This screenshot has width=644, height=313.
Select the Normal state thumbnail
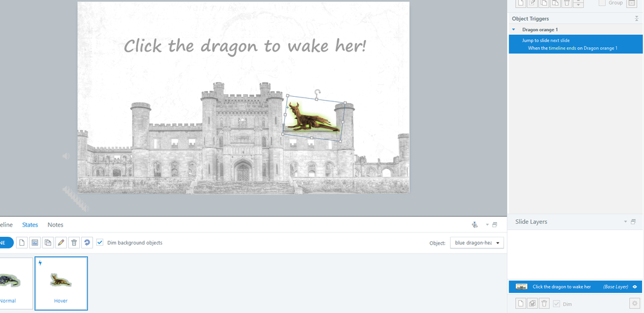15,283
